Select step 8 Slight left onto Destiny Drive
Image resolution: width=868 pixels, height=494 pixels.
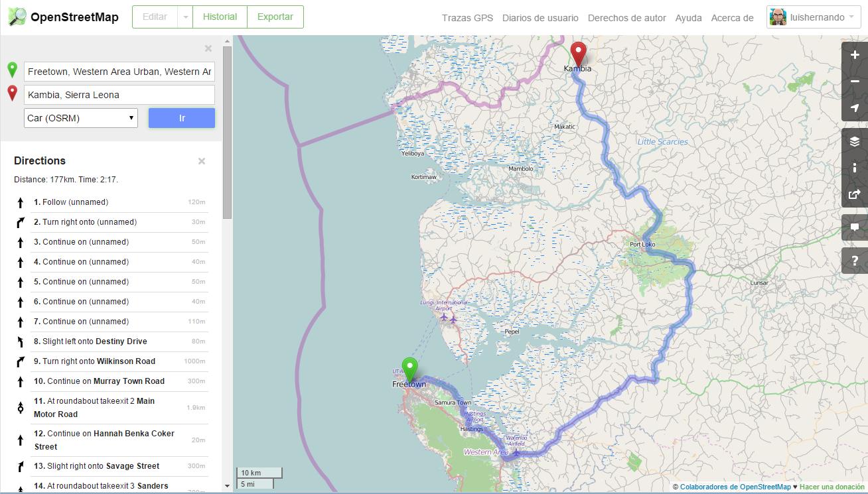tap(111, 341)
